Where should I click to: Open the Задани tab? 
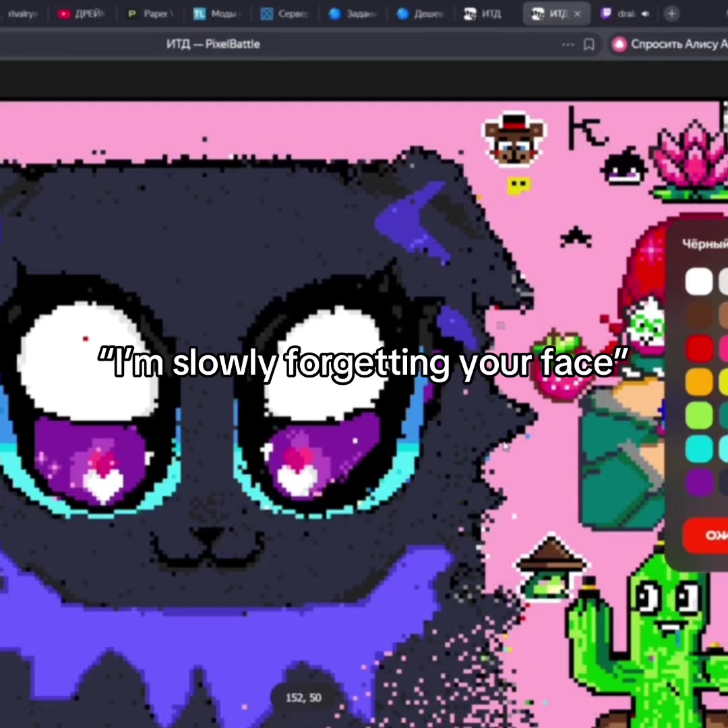[x=353, y=14]
